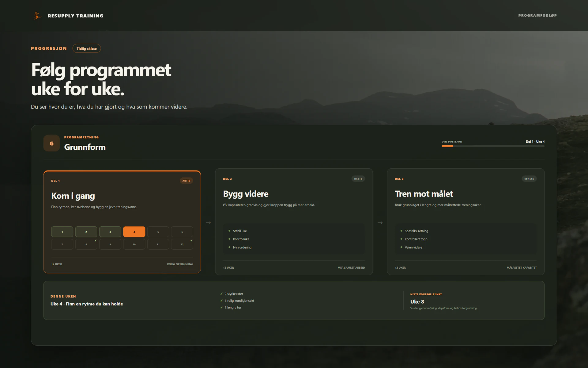Click the Tidlig skisse badge
Viewport: 588px width, 368px height.
coord(87,48)
